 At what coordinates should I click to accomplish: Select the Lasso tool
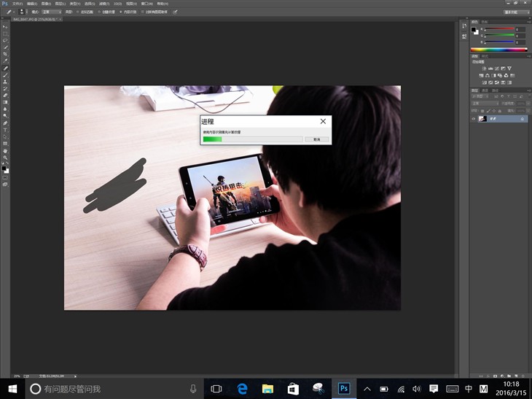[6, 40]
